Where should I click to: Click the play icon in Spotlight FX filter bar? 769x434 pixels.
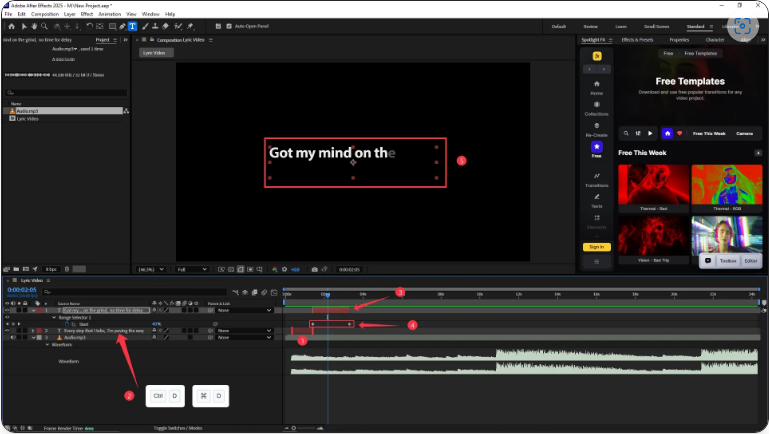[x=650, y=133]
